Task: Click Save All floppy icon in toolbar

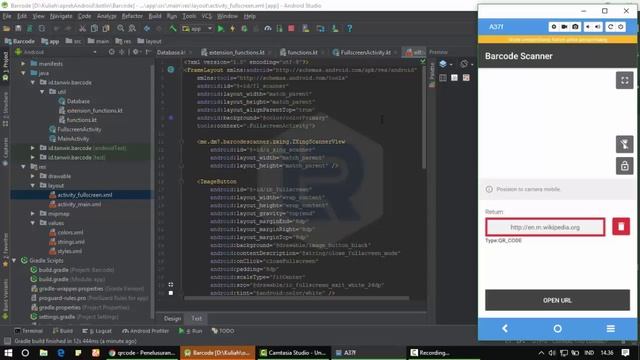Action: [18, 29]
